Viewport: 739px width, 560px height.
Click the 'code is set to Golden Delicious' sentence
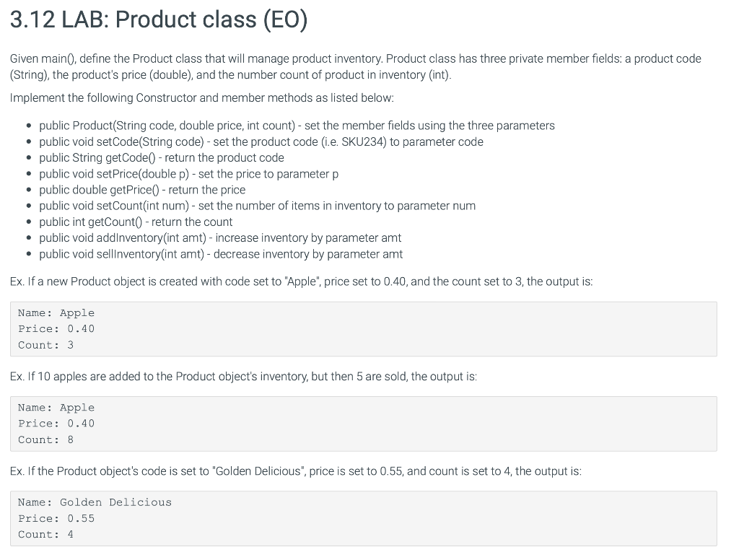295,471
